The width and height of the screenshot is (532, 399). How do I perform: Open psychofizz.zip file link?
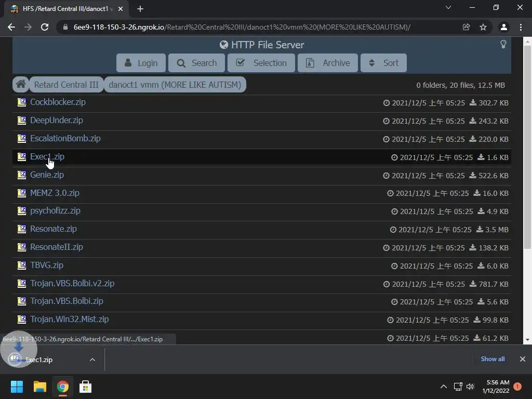55,211
